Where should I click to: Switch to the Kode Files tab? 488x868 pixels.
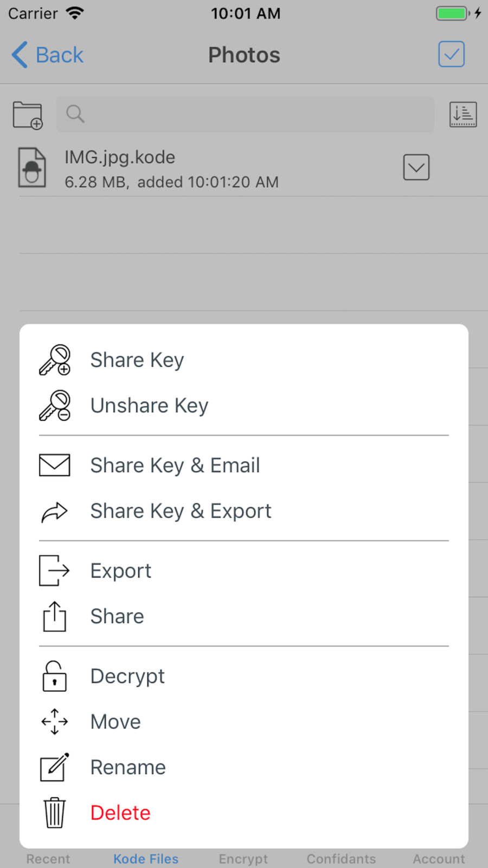pos(146,859)
